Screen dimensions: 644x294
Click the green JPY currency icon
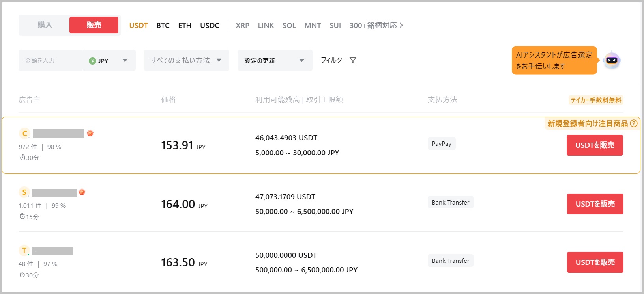click(x=92, y=61)
